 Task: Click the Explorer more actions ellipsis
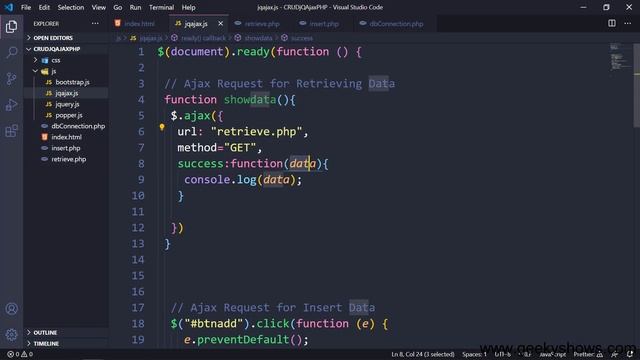point(95,24)
